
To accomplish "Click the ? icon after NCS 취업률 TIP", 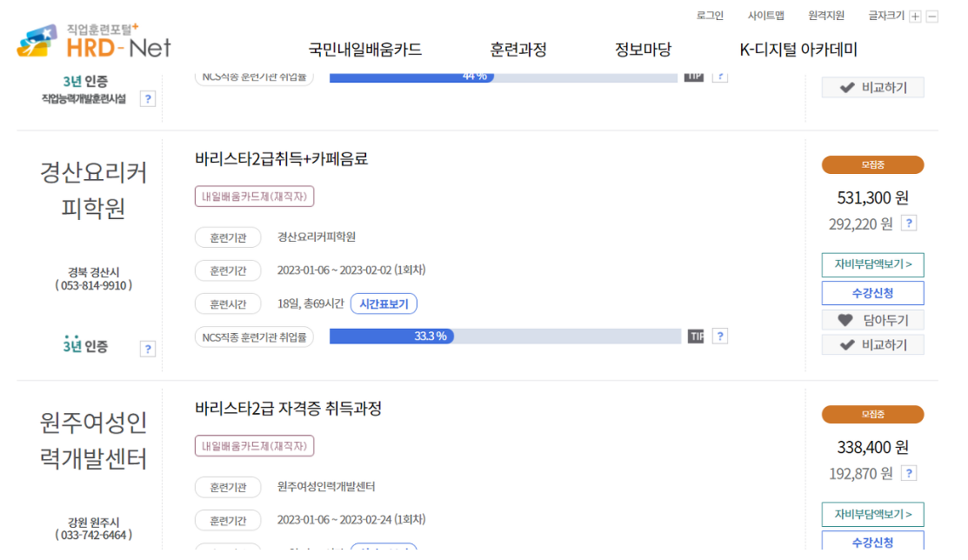I will pyautogui.click(x=719, y=336).
